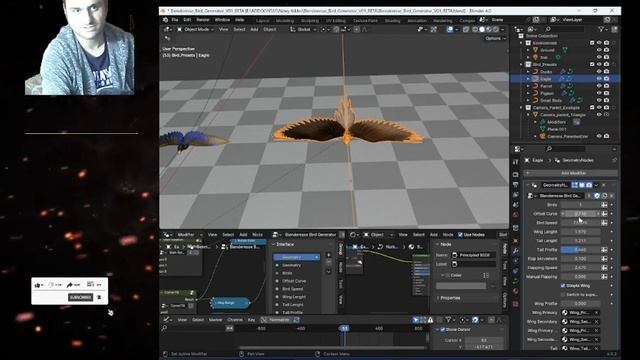Uncheck the Bird_Presets collection checkbox
The height and width of the screenshot is (360, 640).
click(592, 64)
